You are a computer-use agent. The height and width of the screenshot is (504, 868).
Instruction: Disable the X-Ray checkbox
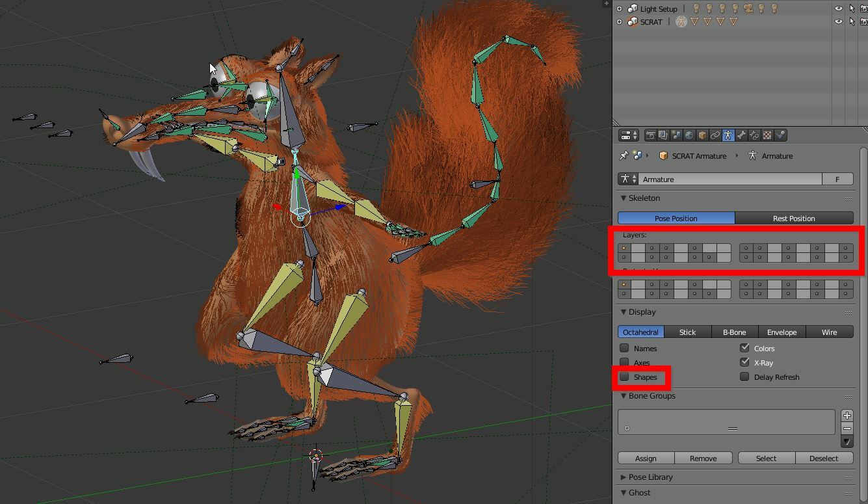(744, 362)
